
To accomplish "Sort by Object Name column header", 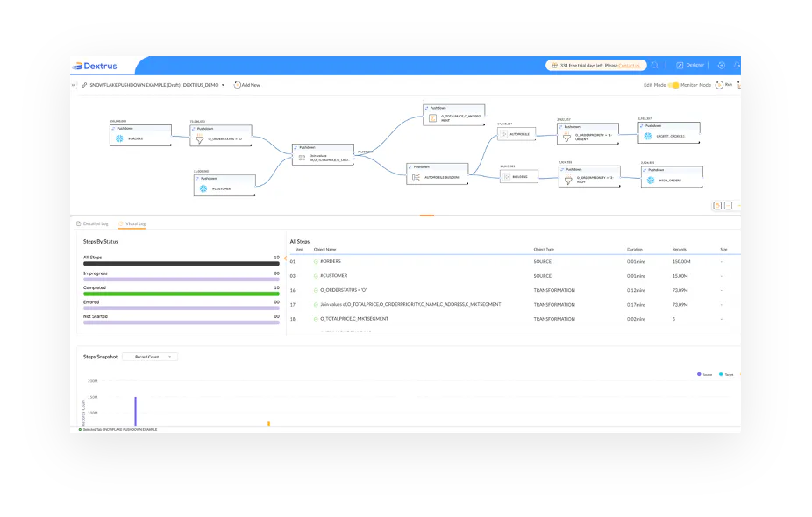I will click(324, 250).
